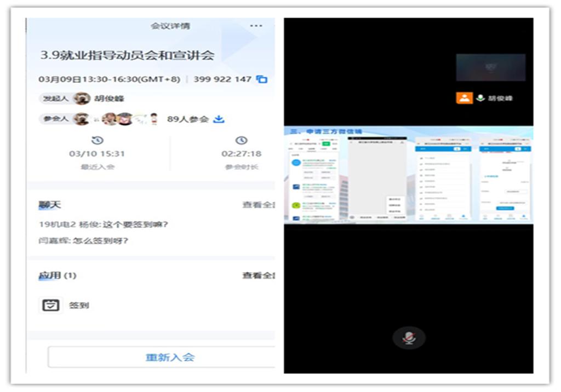Toggle the muted microphone button at the bottom
561x392 pixels.
click(x=408, y=338)
